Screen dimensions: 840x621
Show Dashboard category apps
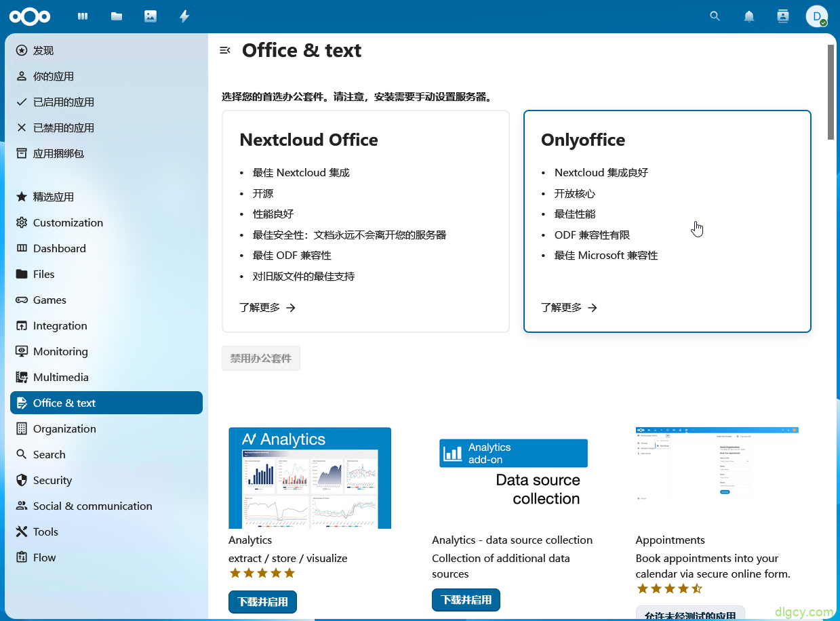coord(106,248)
